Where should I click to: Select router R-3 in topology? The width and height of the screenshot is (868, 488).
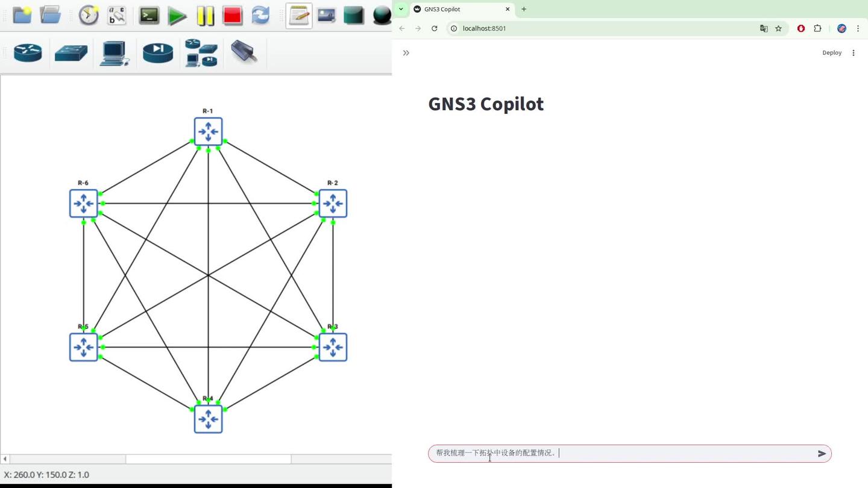tap(333, 347)
